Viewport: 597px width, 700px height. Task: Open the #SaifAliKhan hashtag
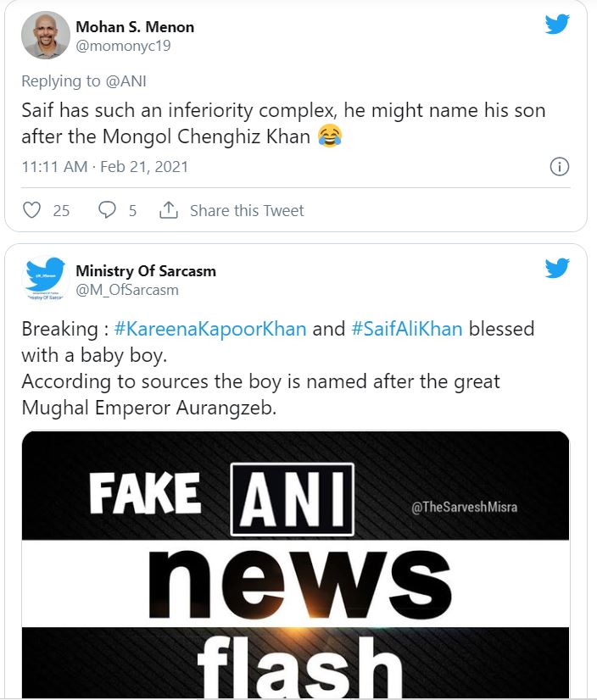pyautogui.click(x=407, y=329)
